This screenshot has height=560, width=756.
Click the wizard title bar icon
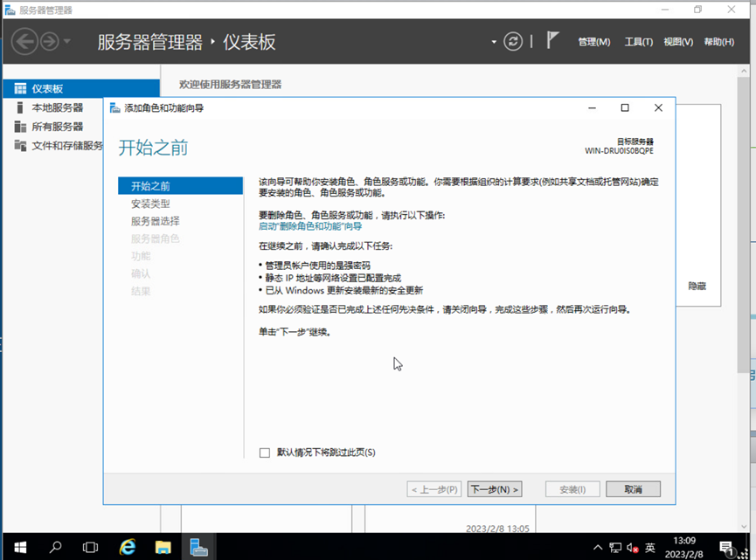click(114, 108)
